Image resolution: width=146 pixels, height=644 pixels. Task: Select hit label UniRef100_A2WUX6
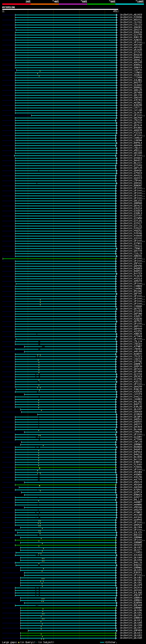[131, 40]
